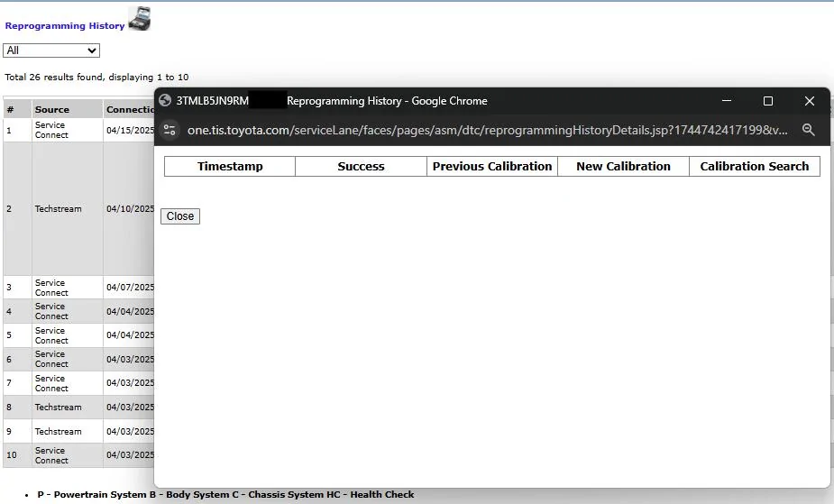Select the New Calibration column header

point(623,166)
